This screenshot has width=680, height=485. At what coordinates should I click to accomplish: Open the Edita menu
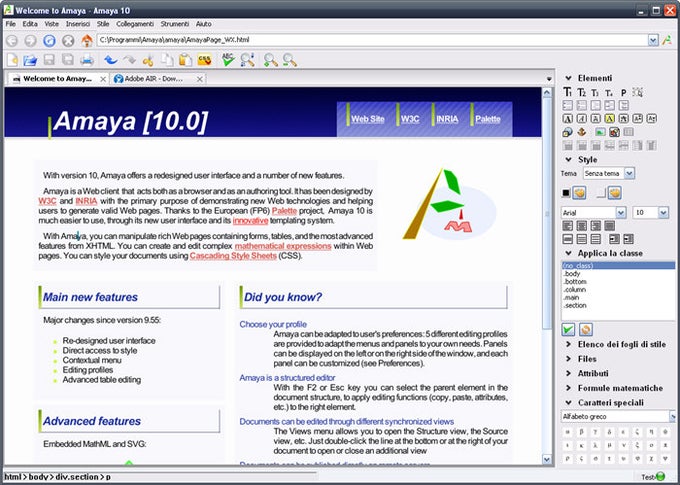tap(30, 24)
